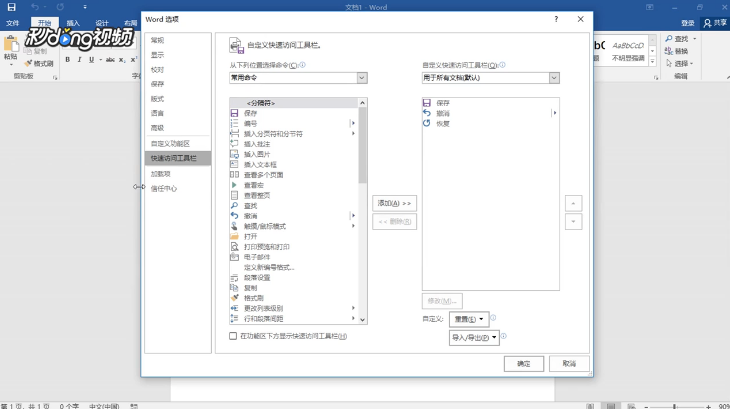Click 共享 button in Word window
730x409 pixels.
[x=715, y=23]
